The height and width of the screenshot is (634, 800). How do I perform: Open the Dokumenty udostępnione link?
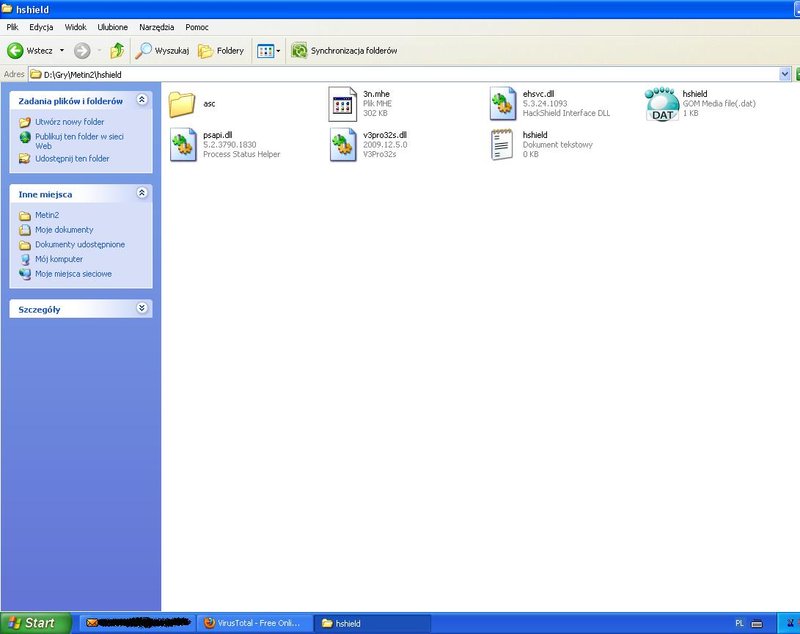coord(80,245)
